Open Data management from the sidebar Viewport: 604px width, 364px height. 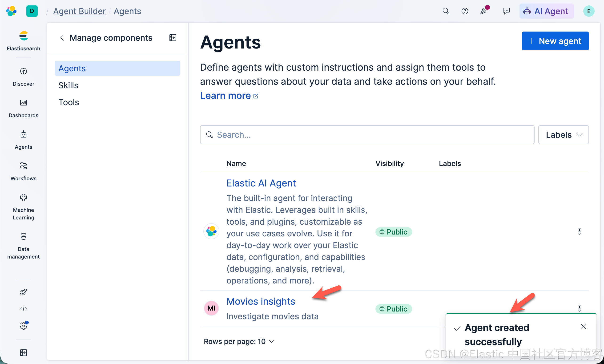[24, 246]
